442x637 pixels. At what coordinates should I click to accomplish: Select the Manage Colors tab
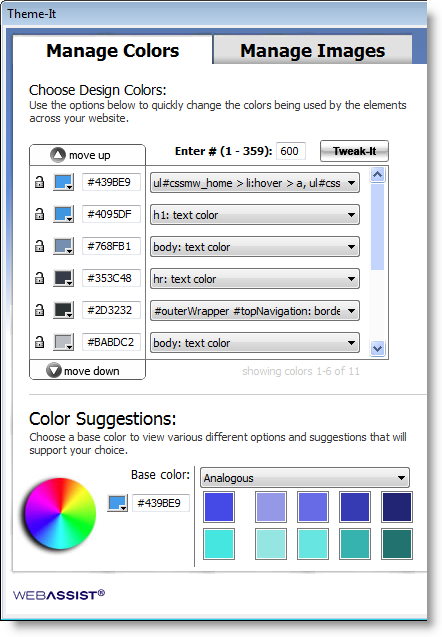(113, 50)
